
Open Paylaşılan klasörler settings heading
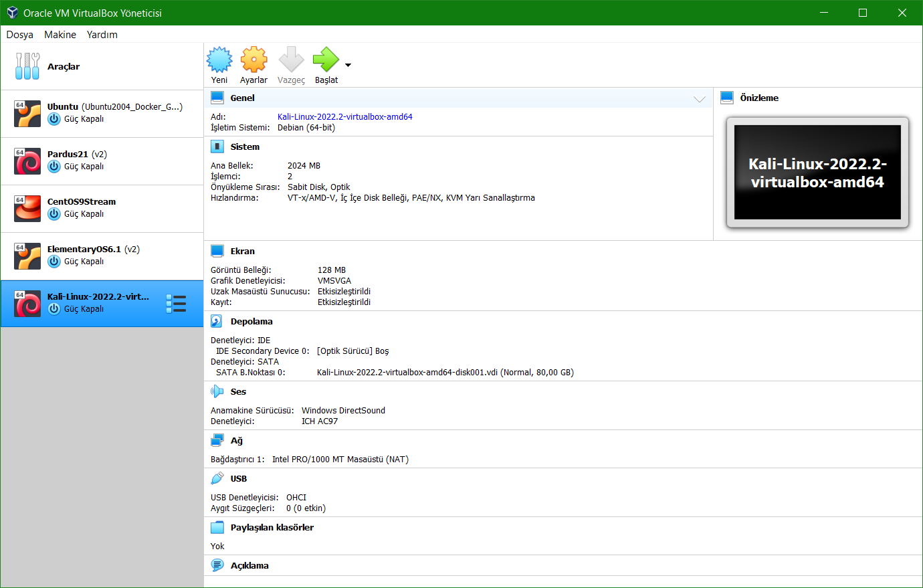(272, 527)
